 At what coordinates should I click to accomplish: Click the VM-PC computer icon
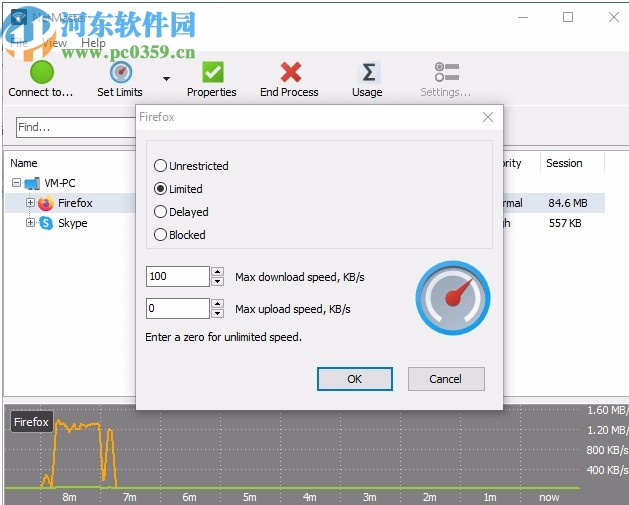32,183
